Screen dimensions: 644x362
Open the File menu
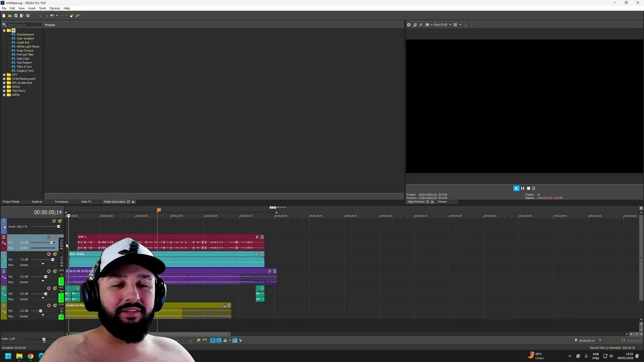click(x=4, y=9)
